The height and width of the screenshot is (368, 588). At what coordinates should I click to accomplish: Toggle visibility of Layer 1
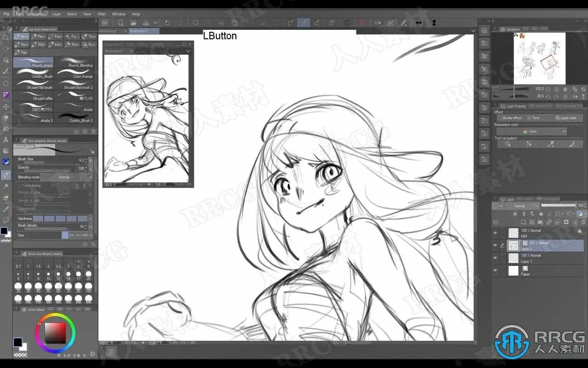tap(495, 258)
